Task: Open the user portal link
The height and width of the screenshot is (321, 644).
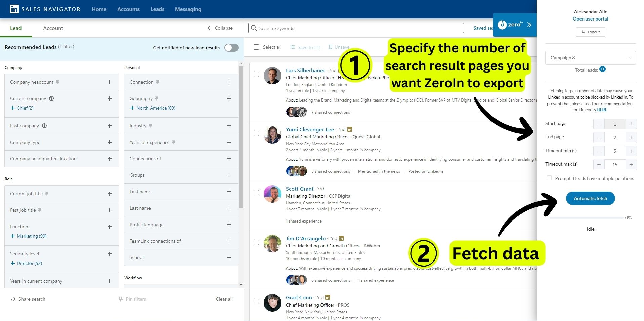Action: click(x=590, y=19)
